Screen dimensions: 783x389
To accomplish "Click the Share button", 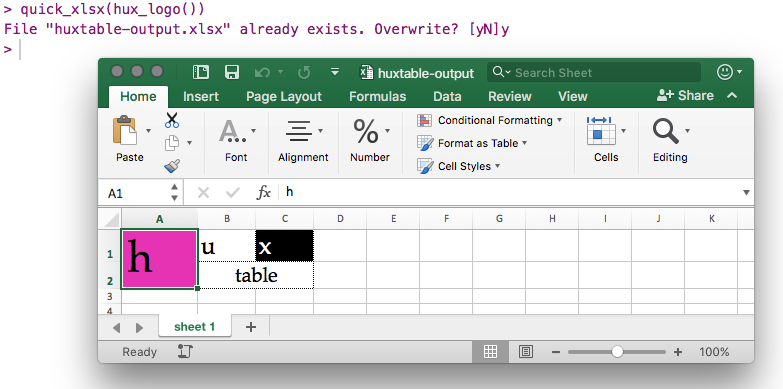I will (x=685, y=95).
